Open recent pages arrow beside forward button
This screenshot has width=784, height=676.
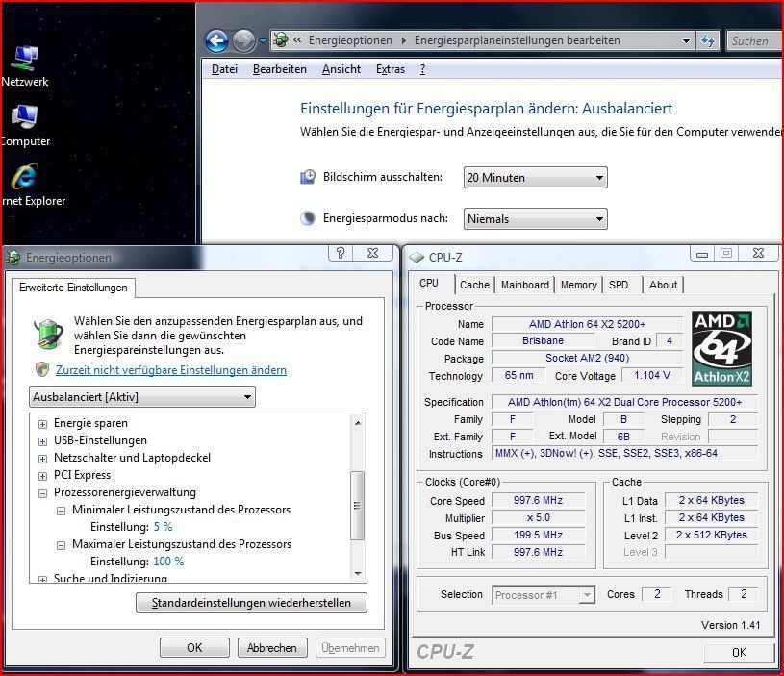[x=263, y=41]
